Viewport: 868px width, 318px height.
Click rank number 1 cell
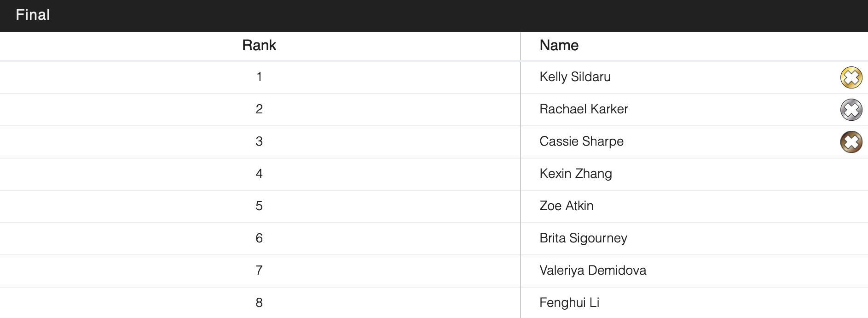(259, 77)
